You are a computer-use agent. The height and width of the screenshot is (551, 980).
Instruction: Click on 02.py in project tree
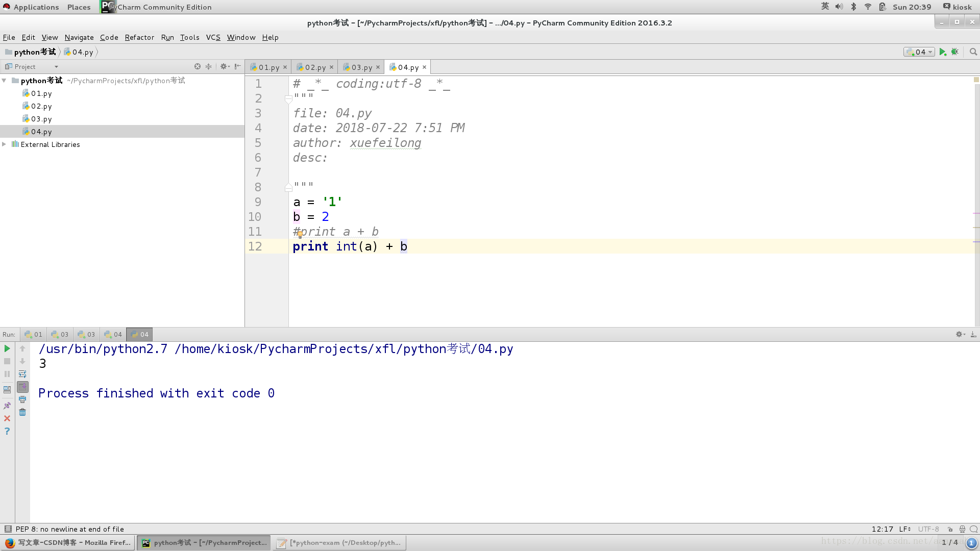[41, 106]
